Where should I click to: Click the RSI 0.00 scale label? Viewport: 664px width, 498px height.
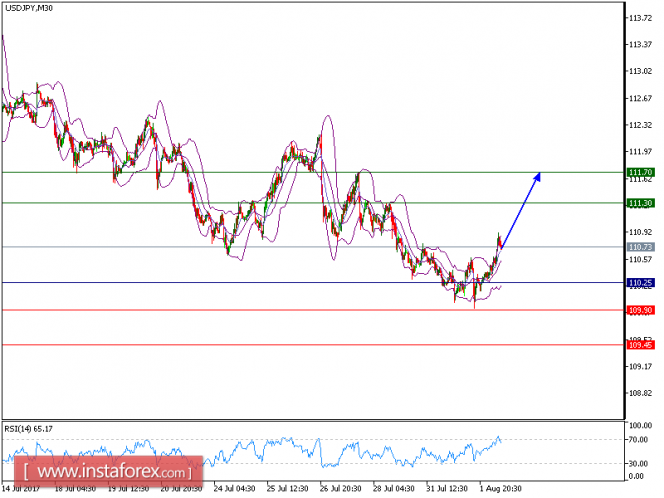[x=637, y=476]
